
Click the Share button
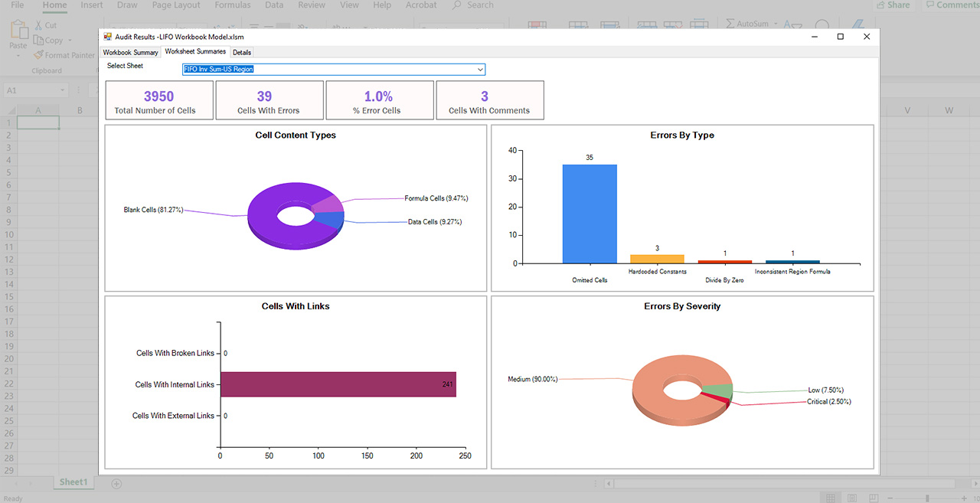click(893, 5)
